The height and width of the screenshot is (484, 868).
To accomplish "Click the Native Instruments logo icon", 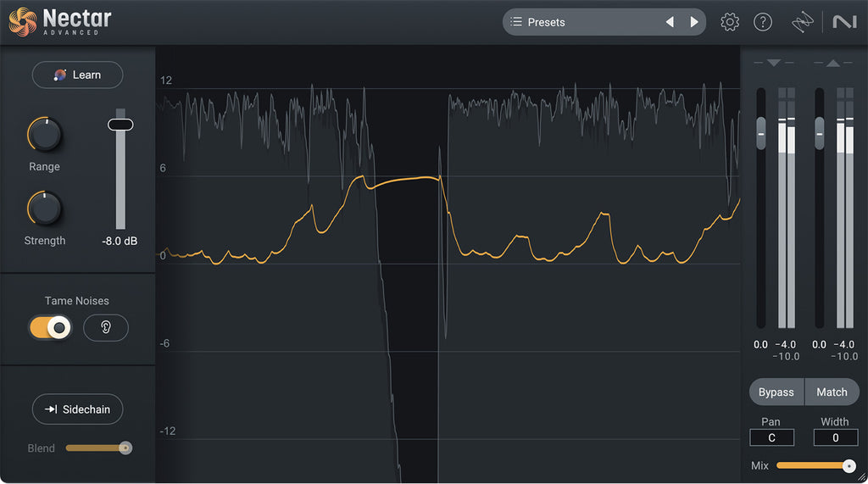I will coord(844,22).
